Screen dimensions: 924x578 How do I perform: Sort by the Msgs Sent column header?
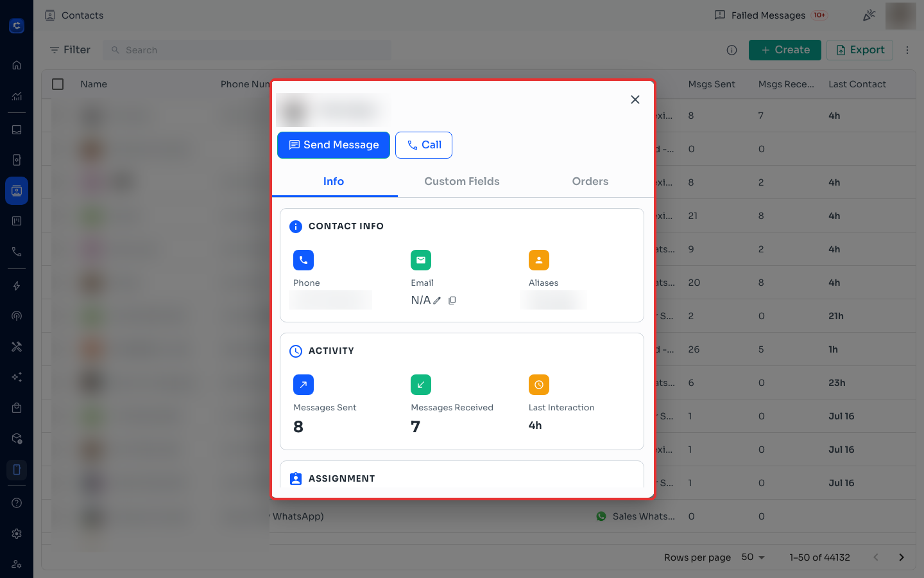[712, 84]
